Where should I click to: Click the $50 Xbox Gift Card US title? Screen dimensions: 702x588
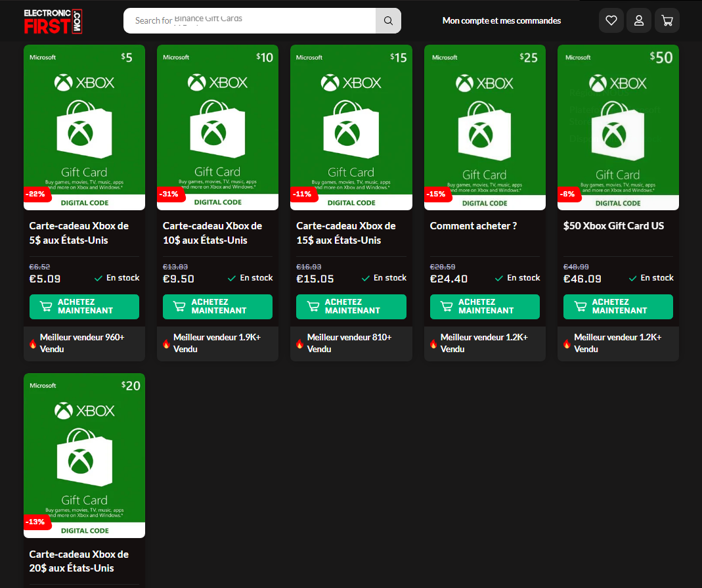coord(613,226)
